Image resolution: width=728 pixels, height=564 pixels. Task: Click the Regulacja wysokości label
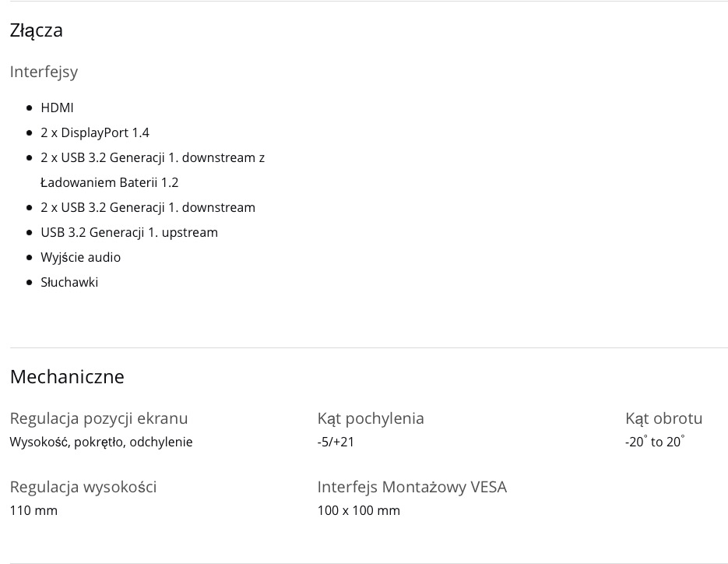click(83, 488)
